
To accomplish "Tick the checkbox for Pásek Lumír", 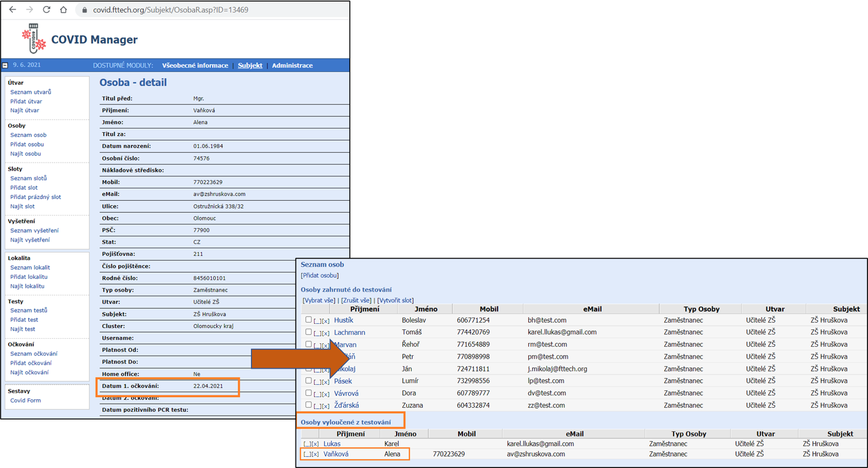I will coord(308,380).
